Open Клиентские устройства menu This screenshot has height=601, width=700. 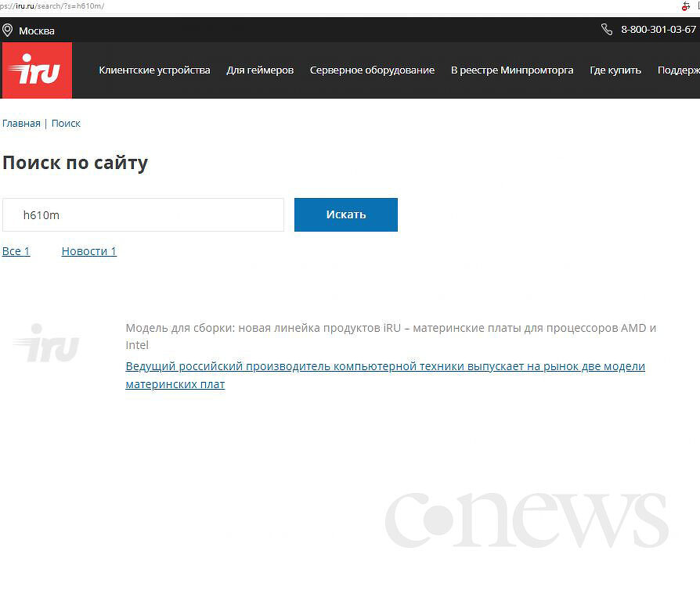(154, 70)
